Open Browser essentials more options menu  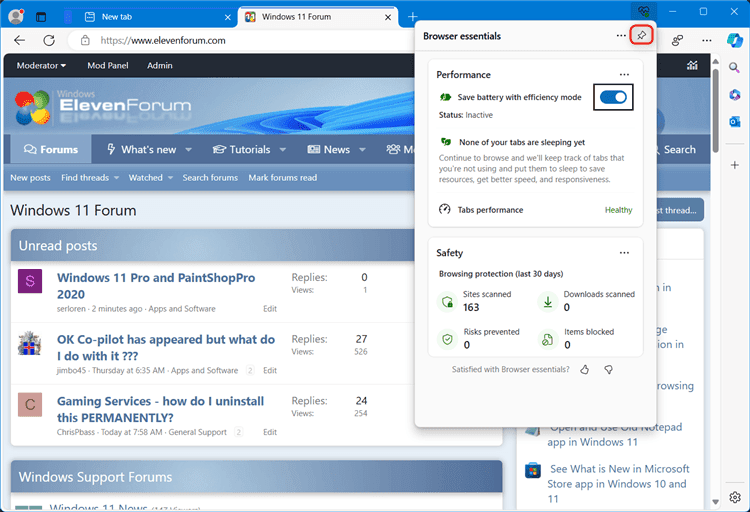tap(621, 35)
